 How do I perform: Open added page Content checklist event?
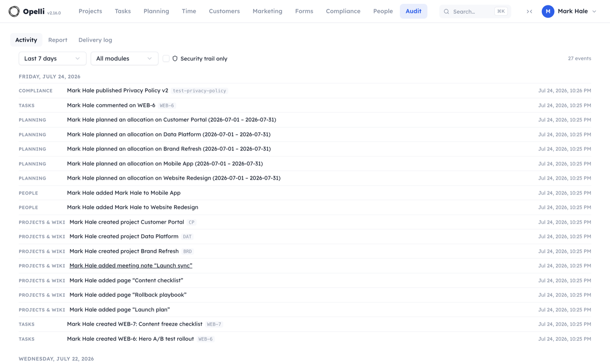pyautogui.click(x=126, y=280)
